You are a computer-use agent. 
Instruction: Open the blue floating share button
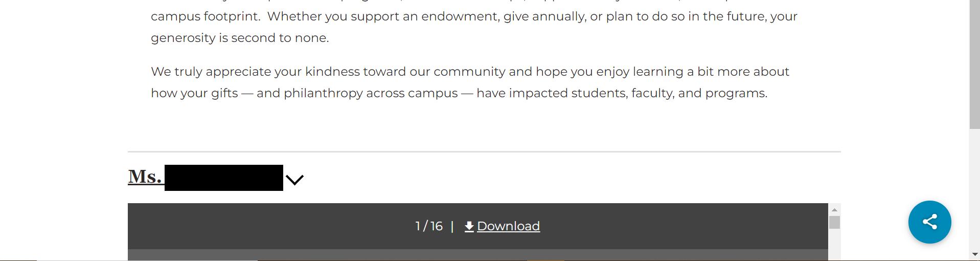coord(929,222)
